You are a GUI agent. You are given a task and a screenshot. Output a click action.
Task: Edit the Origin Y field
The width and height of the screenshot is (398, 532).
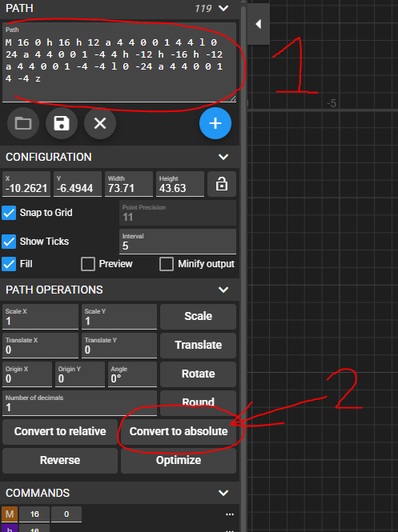80,374
